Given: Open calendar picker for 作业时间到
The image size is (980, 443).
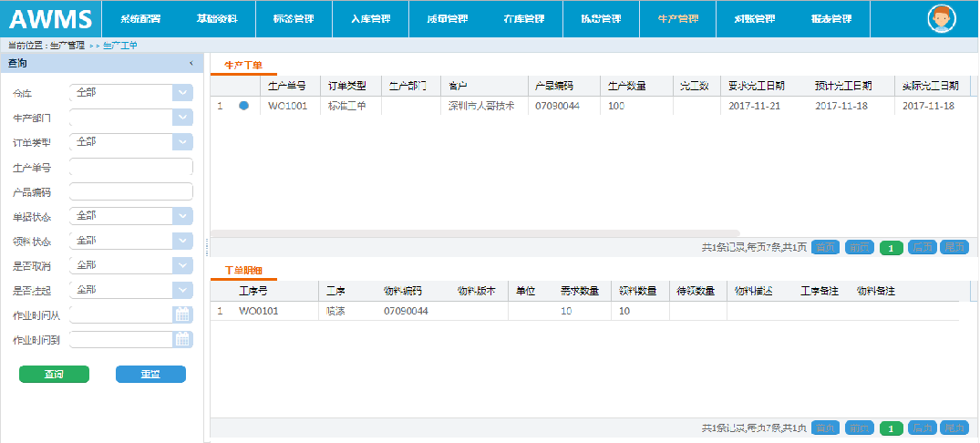Looking at the screenshot, I should point(182,339).
